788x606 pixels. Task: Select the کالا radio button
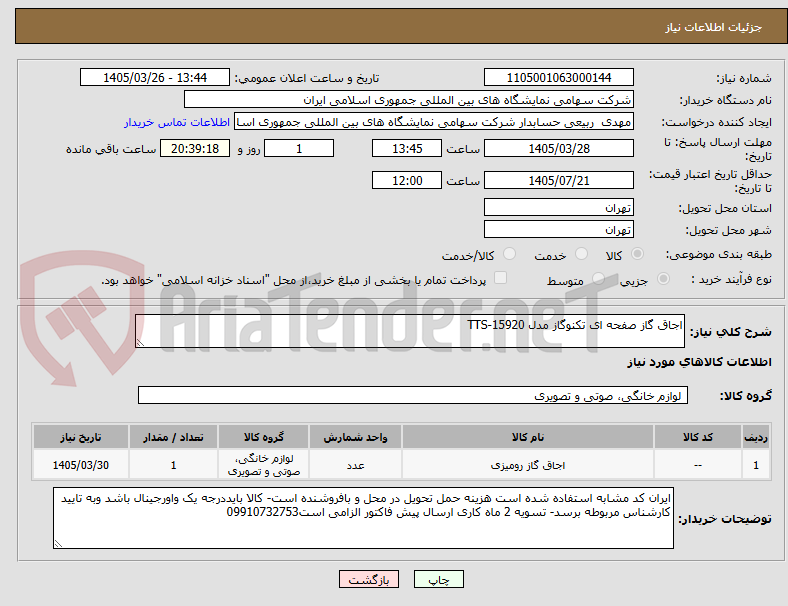coord(637,254)
